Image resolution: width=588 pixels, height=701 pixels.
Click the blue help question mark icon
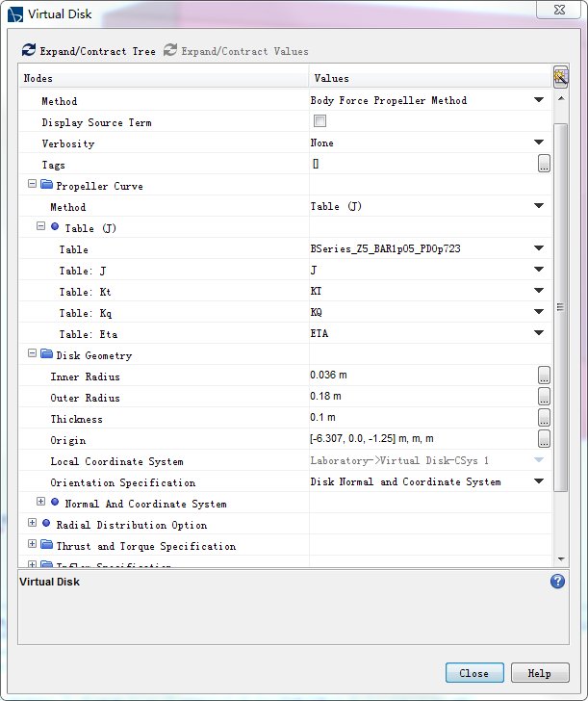557,582
